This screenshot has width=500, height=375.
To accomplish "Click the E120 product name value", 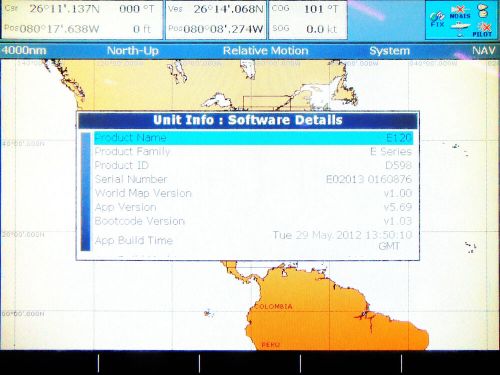I will pos(399,138).
